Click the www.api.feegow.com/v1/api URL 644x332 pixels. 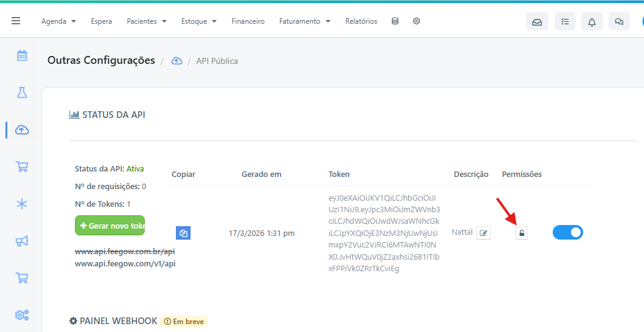pos(125,263)
